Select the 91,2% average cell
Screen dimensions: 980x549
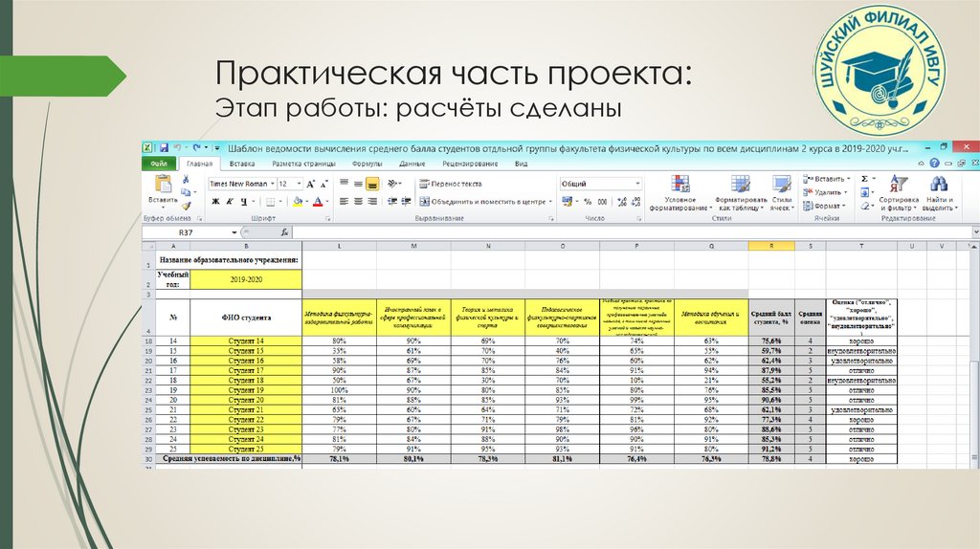pos(771,450)
